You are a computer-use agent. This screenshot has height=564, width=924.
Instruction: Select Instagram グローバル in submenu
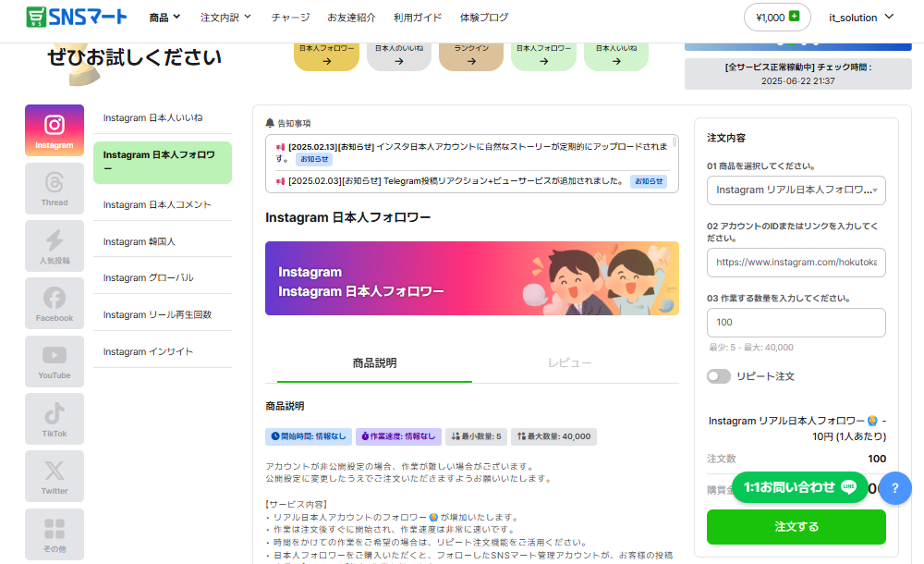pyautogui.click(x=163, y=278)
